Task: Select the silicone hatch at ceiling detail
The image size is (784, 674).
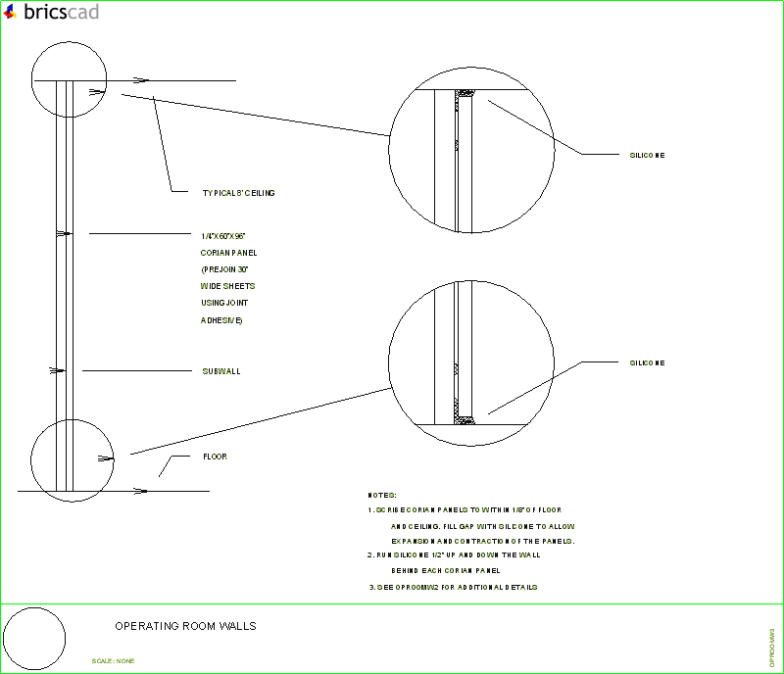Action: (465, 93)
